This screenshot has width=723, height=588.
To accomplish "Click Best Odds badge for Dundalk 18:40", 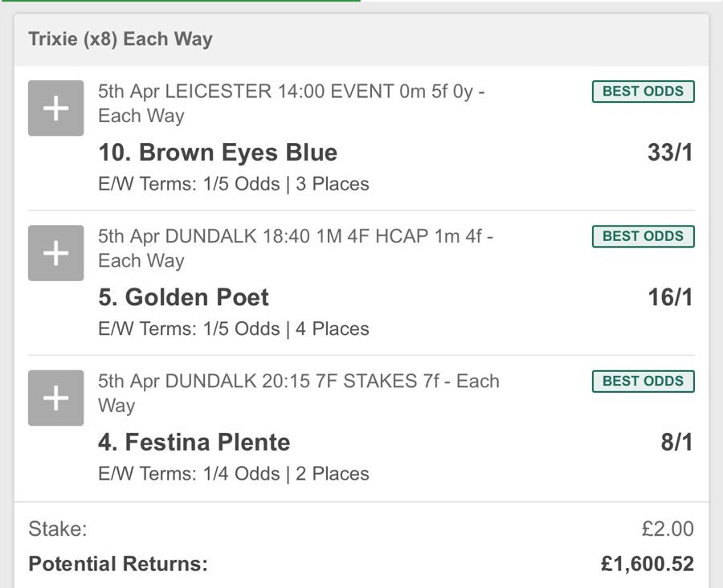I will (643, 236).
